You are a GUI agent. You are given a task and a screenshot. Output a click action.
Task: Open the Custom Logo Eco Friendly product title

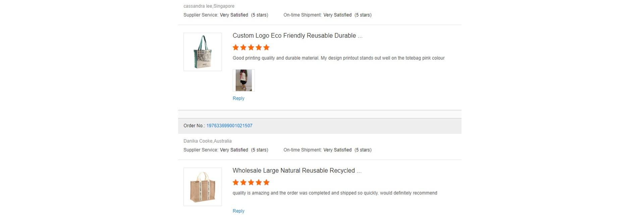tap(297, 36)
